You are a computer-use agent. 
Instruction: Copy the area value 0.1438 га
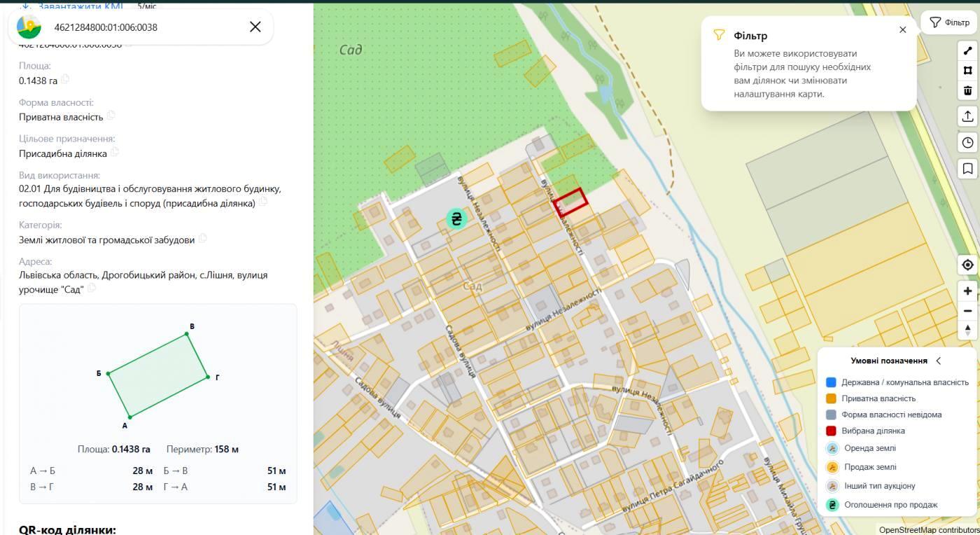65,79
